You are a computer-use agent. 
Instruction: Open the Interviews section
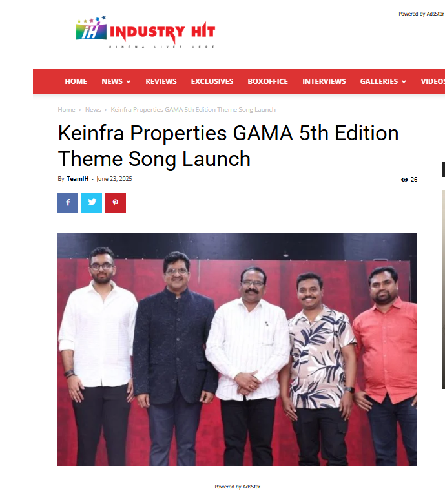pos(324,81)
